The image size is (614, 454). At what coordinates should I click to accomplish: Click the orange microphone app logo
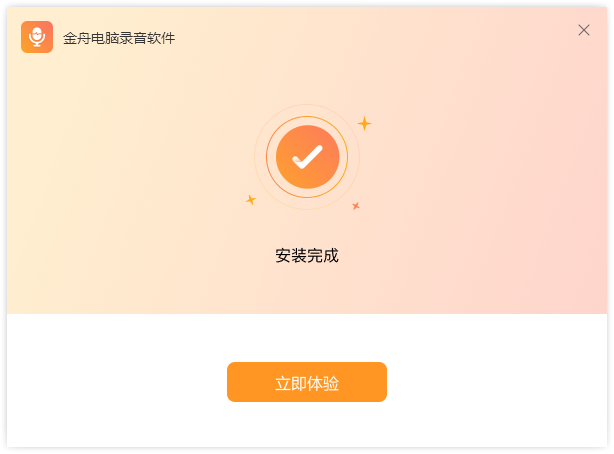click(x=37, y=37)
